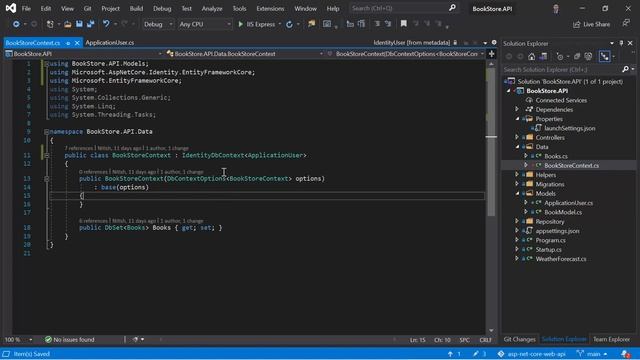Click the magnifier icon in Solution Explorer search
The height and width of the screenshot is (360, 640).
(x=625, y=69)
